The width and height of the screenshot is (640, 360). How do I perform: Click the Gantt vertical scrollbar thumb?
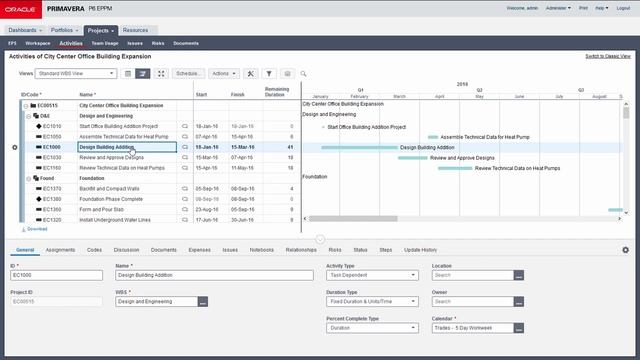626,113
